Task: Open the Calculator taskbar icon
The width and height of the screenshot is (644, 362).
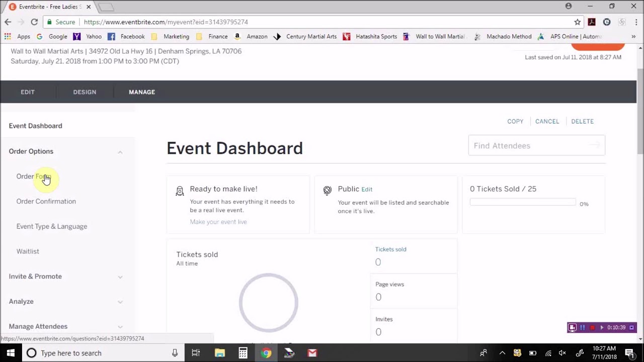Action: 243,353
